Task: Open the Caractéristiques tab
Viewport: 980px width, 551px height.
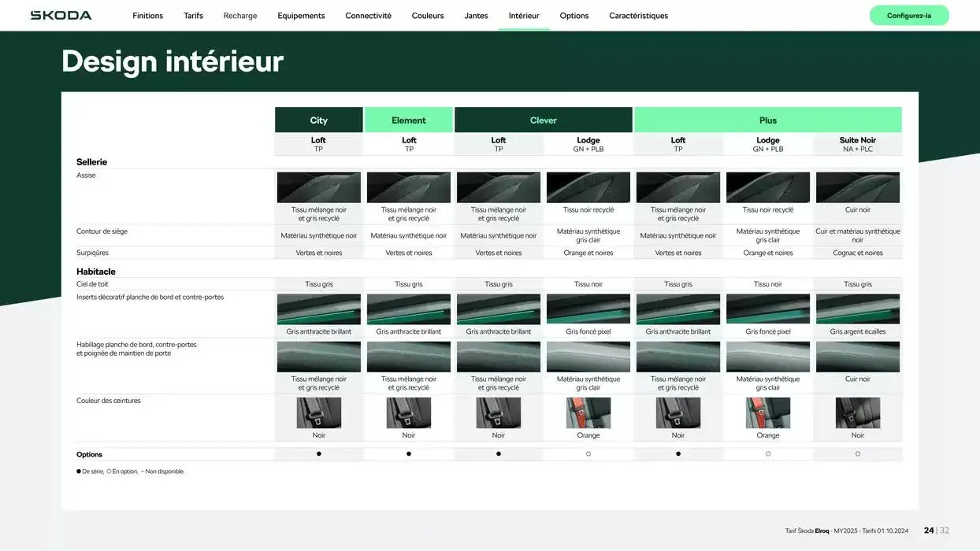Action: pos(638,16)
